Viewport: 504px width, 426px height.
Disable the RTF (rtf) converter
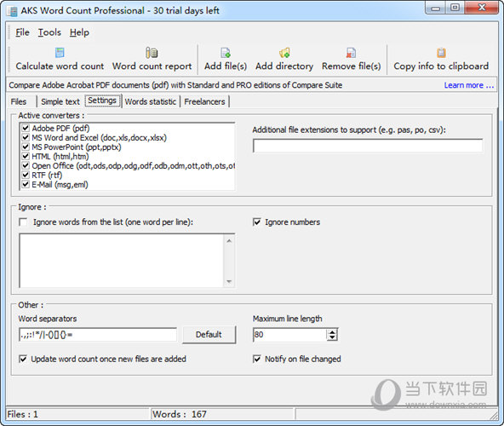tap(26, 175)
